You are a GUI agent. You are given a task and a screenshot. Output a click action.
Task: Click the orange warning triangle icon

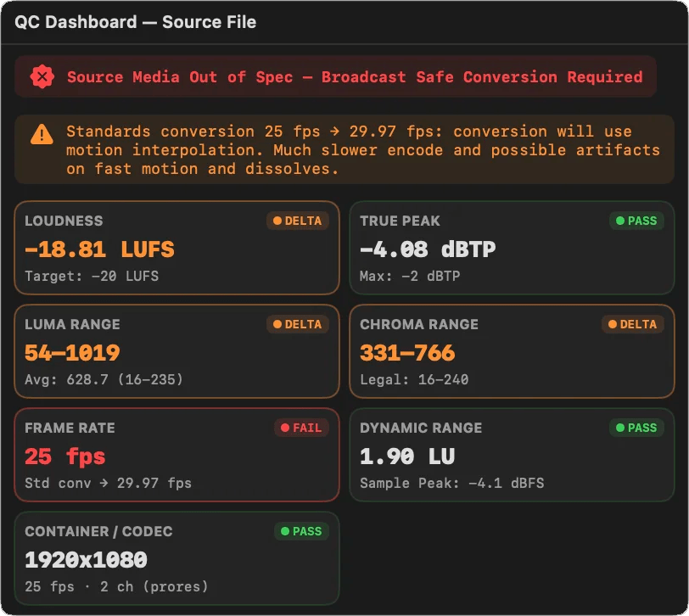(x=42, y=134)
